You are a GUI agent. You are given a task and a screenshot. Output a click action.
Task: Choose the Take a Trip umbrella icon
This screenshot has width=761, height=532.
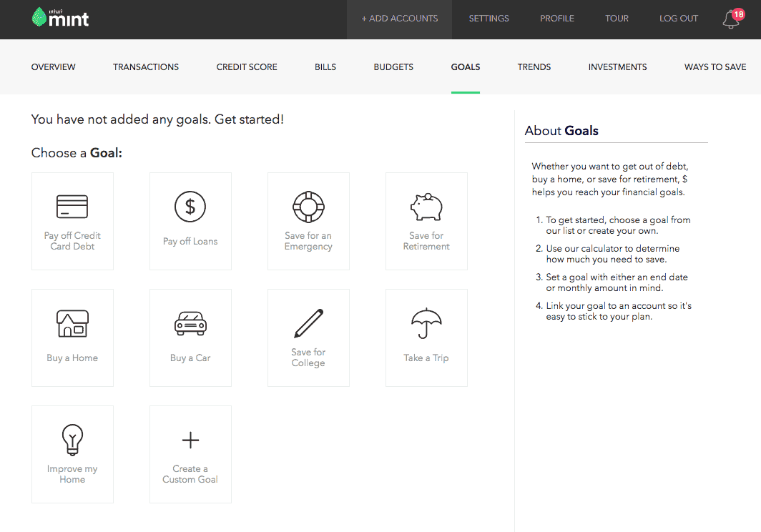(x=426, y=323)
